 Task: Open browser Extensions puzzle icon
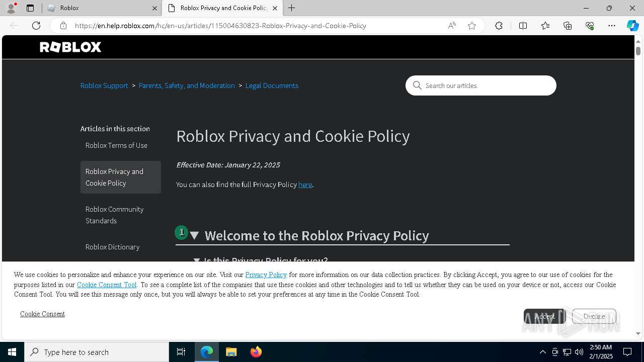(x=499, y=26)
